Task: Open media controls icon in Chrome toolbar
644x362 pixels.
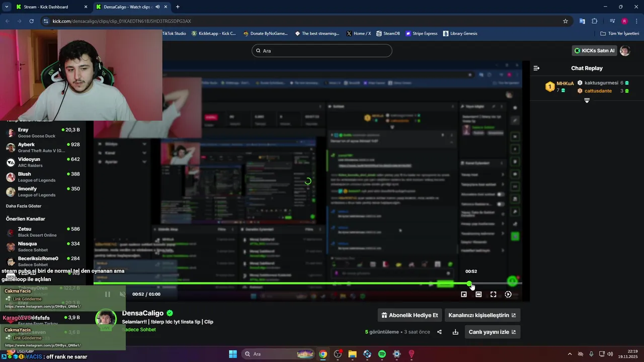Action: (612, 21)
